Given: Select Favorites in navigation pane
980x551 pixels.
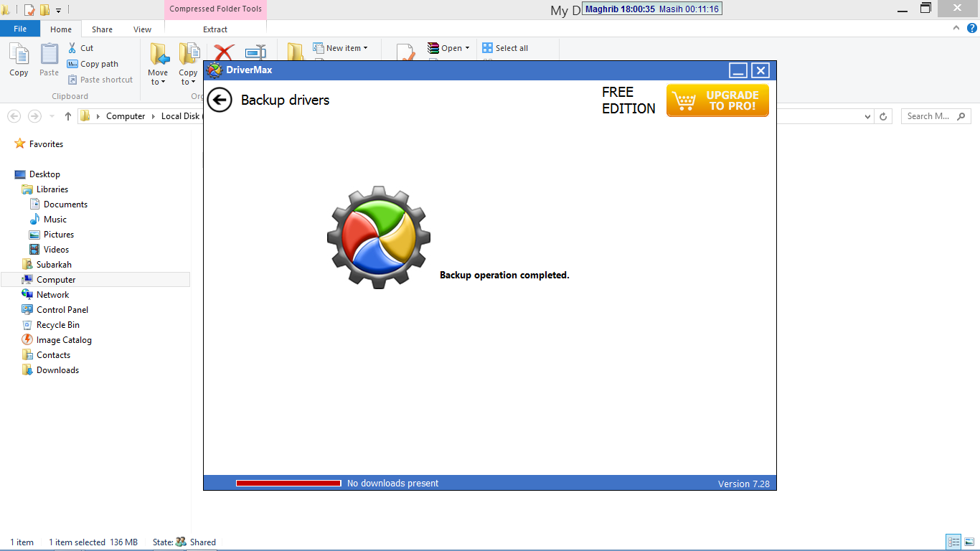Looking at the screenshot, I should [x=46, y=144].
